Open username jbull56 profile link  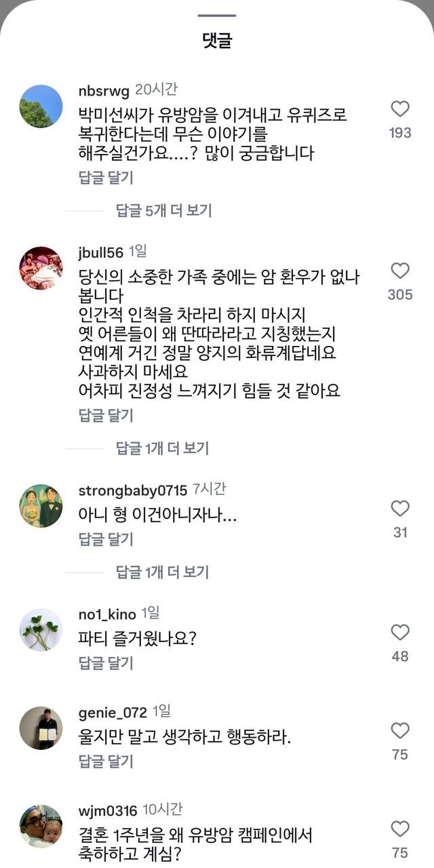coord(101,253)
